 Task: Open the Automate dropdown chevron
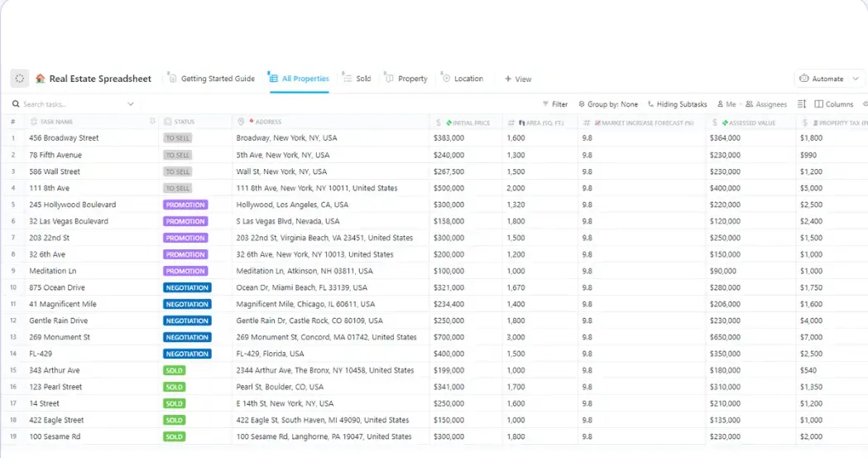tap(856, 79)
